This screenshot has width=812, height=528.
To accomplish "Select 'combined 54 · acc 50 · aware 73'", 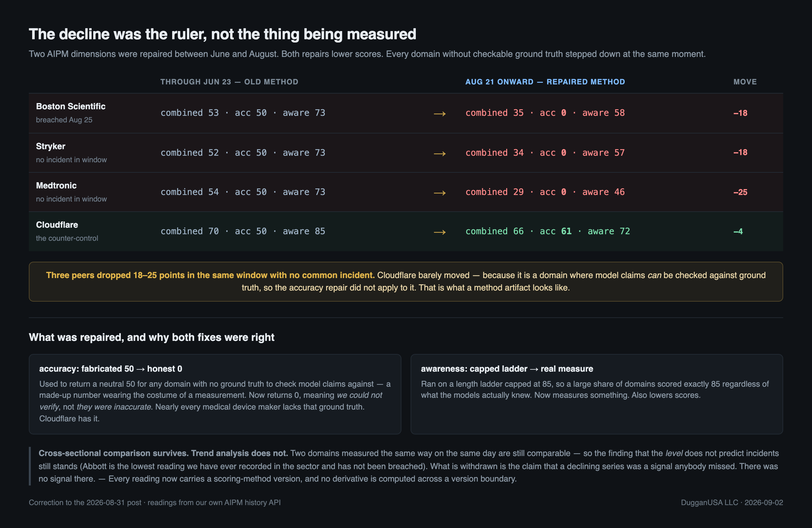I will tap(243, 192).
